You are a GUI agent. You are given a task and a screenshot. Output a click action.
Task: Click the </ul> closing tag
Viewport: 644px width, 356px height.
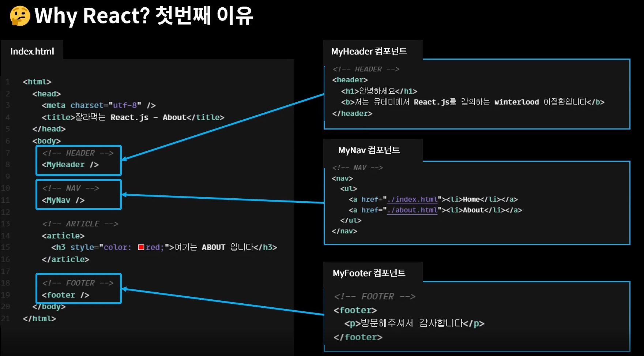pyautogui.click(x=351, y=220)
